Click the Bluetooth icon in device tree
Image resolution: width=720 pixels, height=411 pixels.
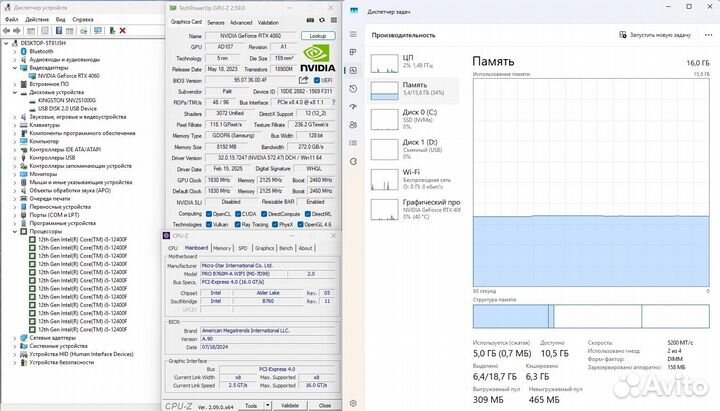click(24, 51)
